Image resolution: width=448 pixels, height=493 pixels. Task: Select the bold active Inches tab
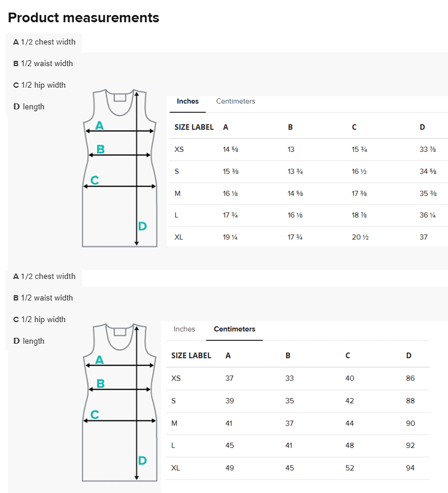[x=188, y=101]
